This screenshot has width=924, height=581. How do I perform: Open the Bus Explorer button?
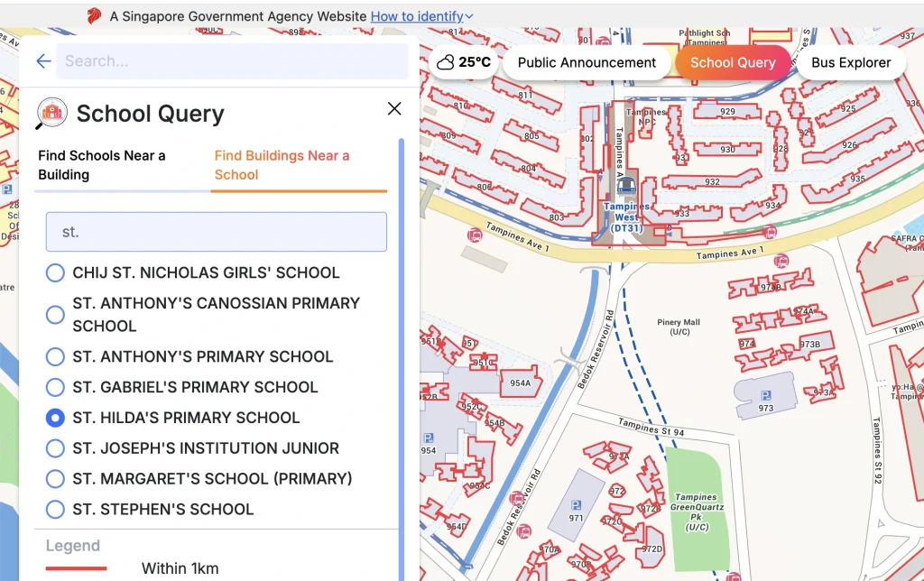coord(851,62)
